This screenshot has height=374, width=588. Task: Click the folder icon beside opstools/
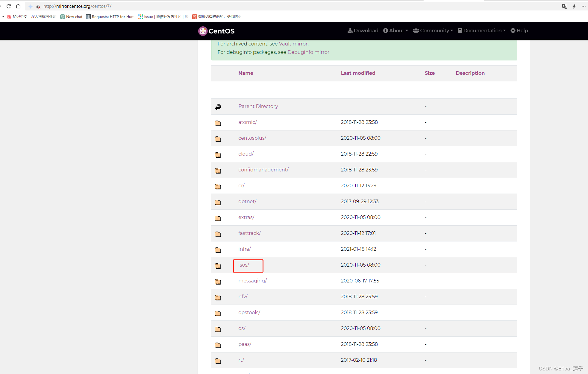218,313
